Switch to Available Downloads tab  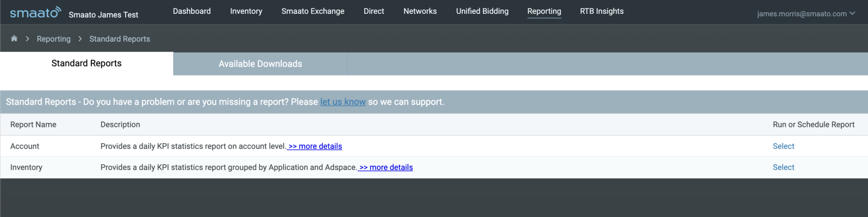click(x=260, y=64)
